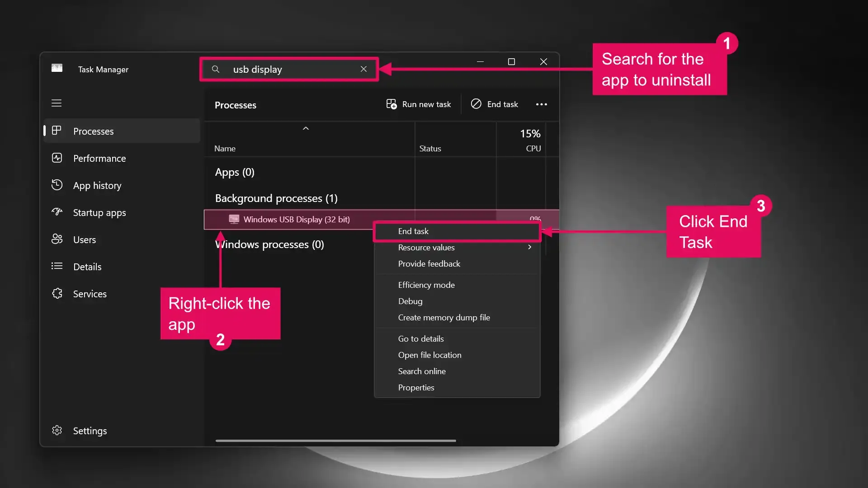View App history in the sidebar
Screen dimensions: 868x488
[97, 185]
